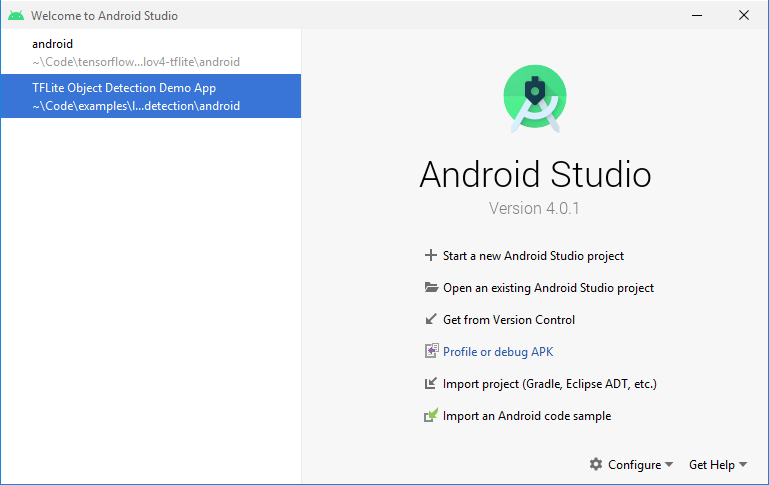
Task: Click the open folder icon
Action: click(431, 287)
